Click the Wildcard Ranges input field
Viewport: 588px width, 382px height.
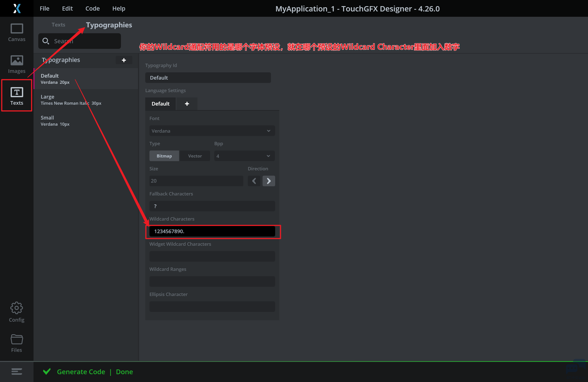tap(212, 281)
